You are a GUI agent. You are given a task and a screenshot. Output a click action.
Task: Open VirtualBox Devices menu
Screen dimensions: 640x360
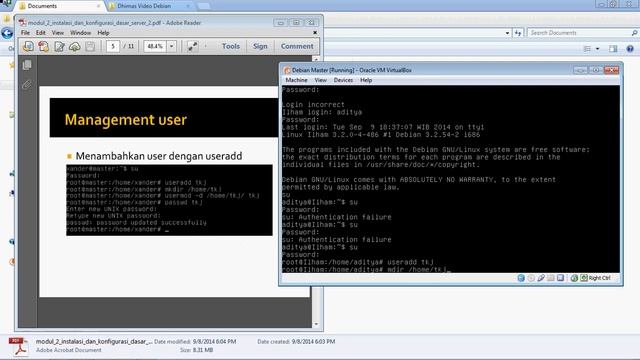343,80
